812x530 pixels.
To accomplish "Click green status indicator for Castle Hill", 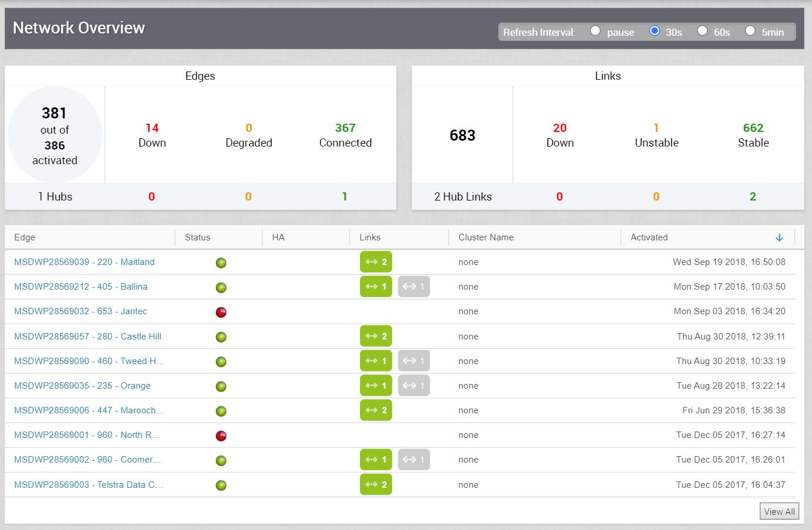I will tap(221, 337).
